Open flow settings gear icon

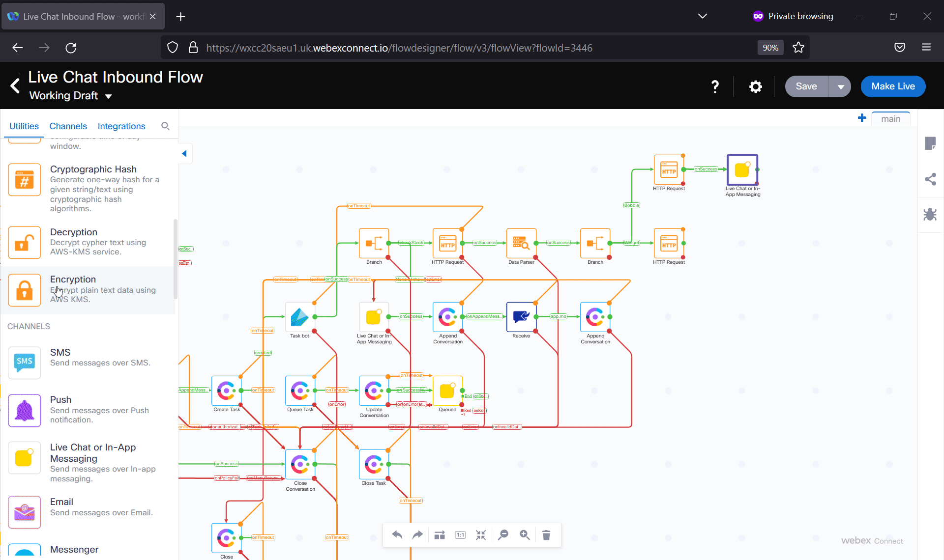(x=755, y=87)
